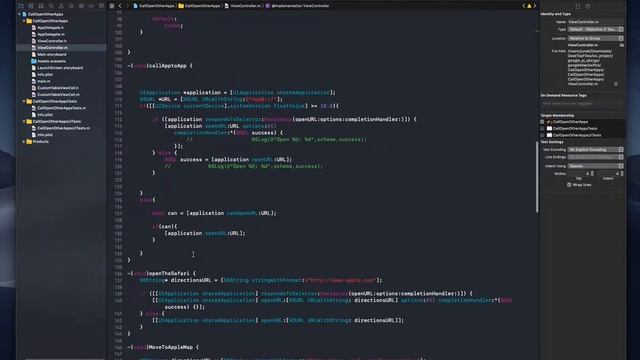Collapse the CallOpenOtherApps project root
Screen dimensions: 640x360
pos(19,14)
